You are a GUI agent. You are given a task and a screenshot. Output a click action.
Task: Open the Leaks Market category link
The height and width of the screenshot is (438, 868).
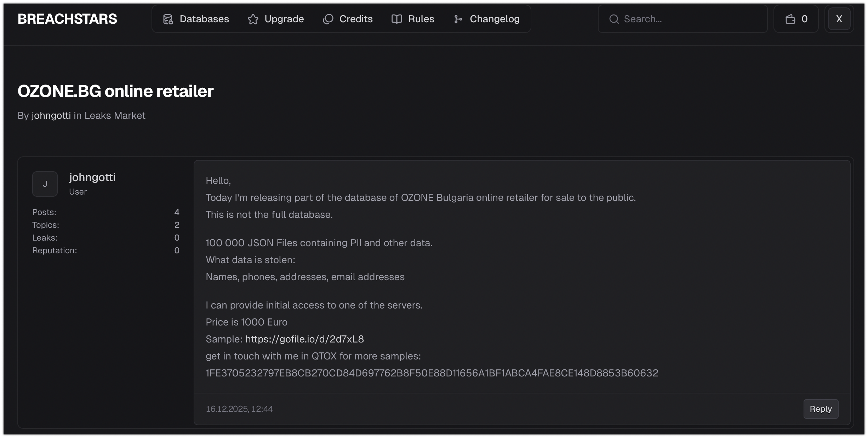(x=115, y=116)
